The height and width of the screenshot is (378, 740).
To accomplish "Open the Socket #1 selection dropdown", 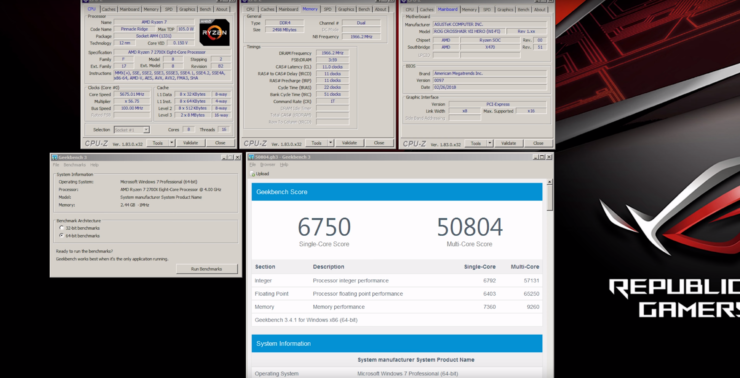I will (132, 130).
